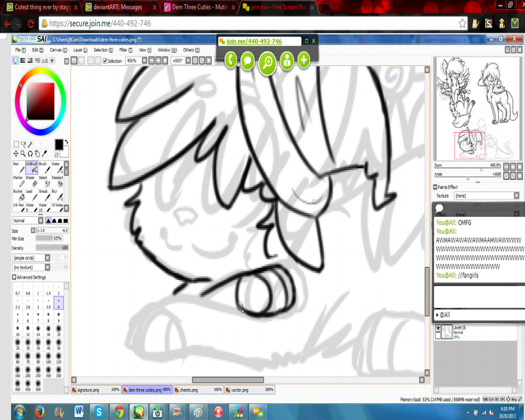Open the Layer menu
525x420 pixels.
[80, 50]
